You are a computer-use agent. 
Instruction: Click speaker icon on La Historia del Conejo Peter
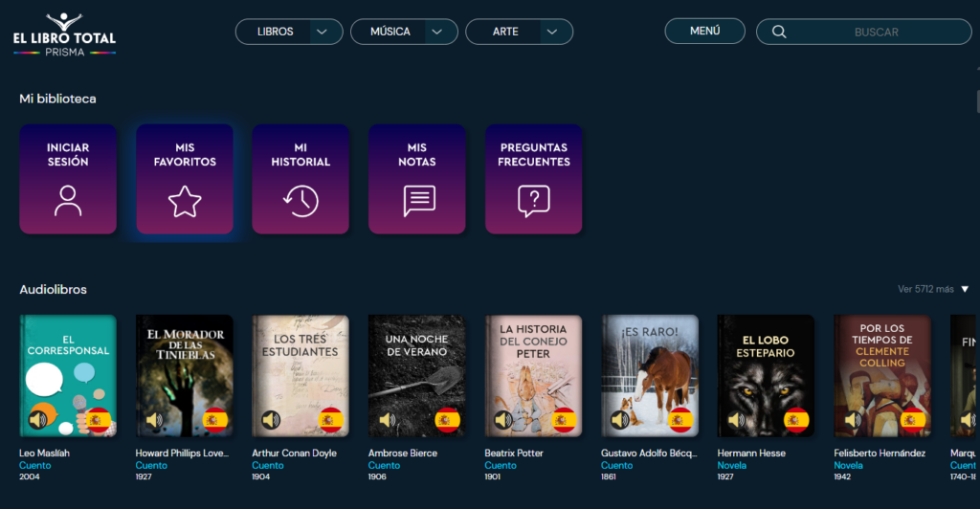click(x=503, y=420)
